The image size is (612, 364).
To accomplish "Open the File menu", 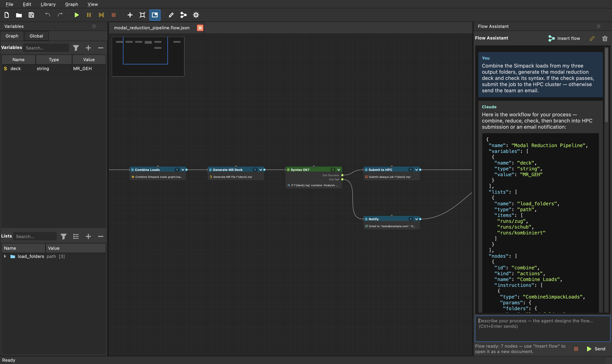I will [9, 4].
